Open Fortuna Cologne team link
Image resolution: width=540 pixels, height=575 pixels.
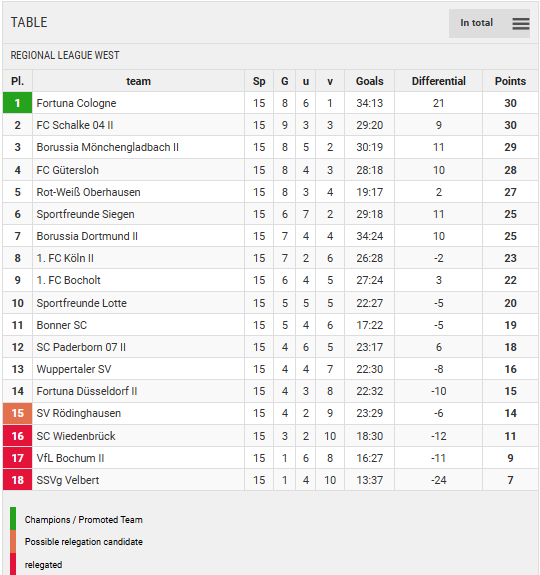[x=76, y=103]
